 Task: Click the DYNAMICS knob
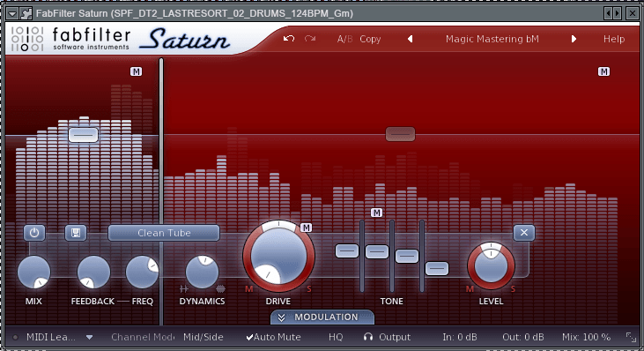pos(202,273)
